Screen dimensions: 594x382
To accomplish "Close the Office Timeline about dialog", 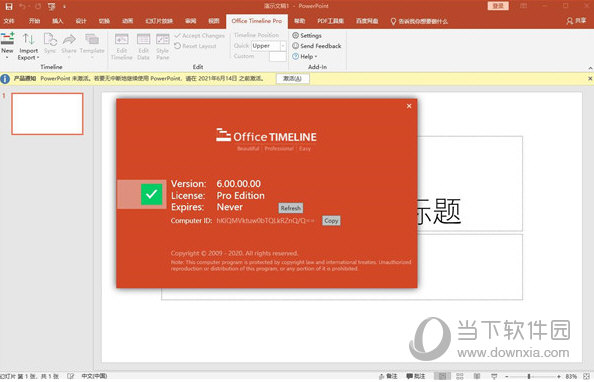I will point(409,106).
